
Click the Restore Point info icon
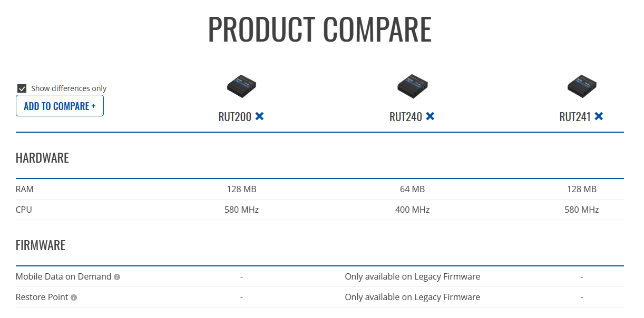[74, 297]
